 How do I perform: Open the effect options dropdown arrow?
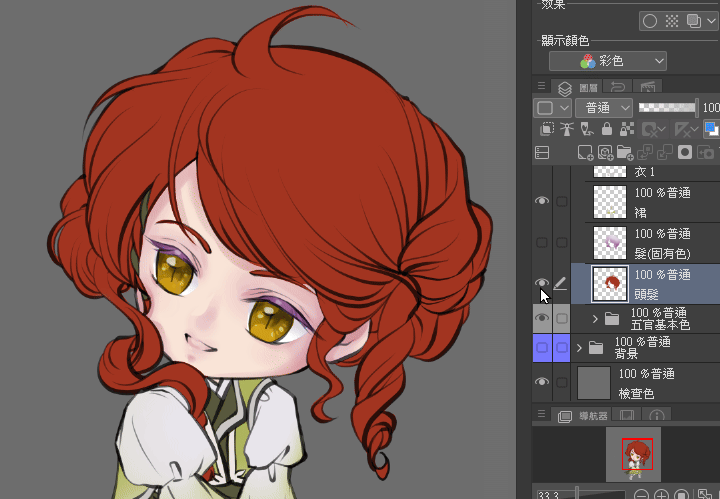point(711,21)
